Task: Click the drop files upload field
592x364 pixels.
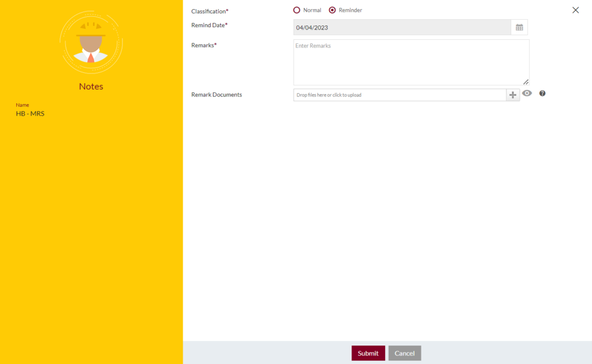Action: [x=400, y=95]
